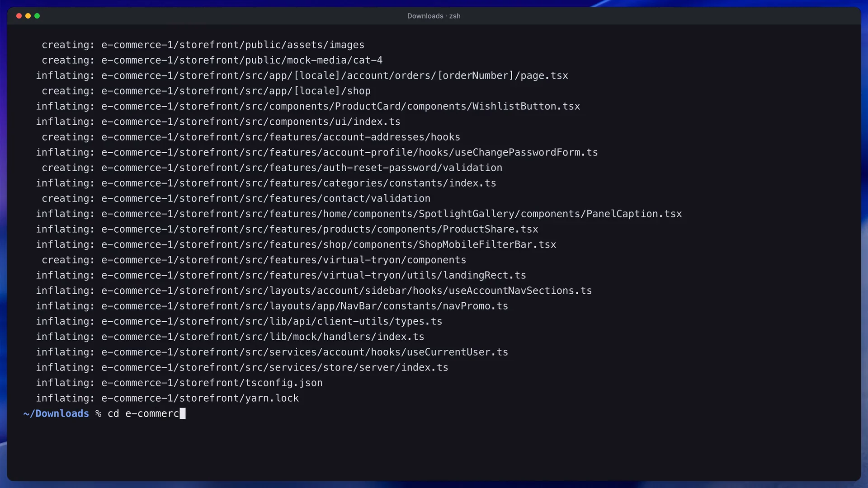Click the line ending 'categories/constants/index.ts'

coord(266,183)
